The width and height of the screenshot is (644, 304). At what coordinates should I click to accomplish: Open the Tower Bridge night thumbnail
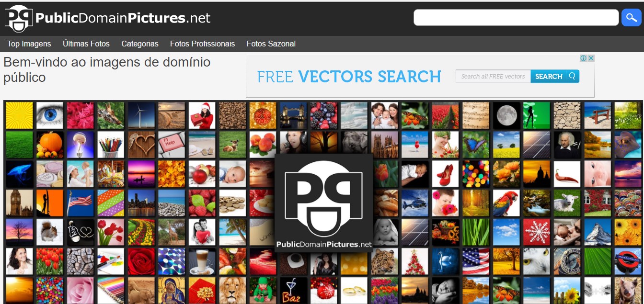[x=293, y=115]
